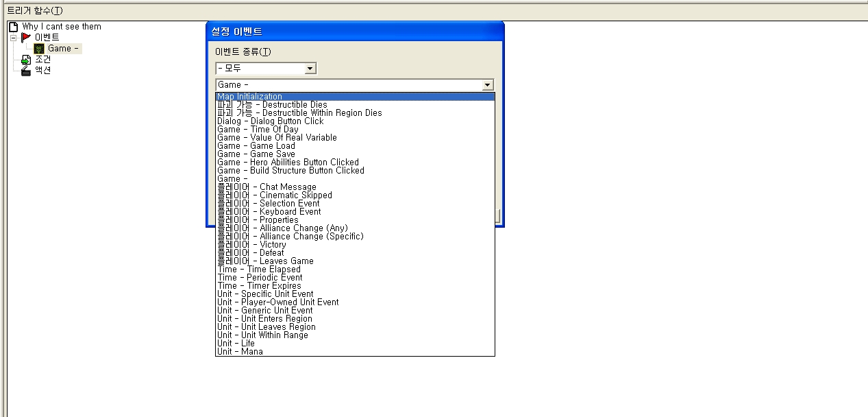
Task: Pick Unit - Player-Owned Unit Event
Action: [x=355, y=302]
